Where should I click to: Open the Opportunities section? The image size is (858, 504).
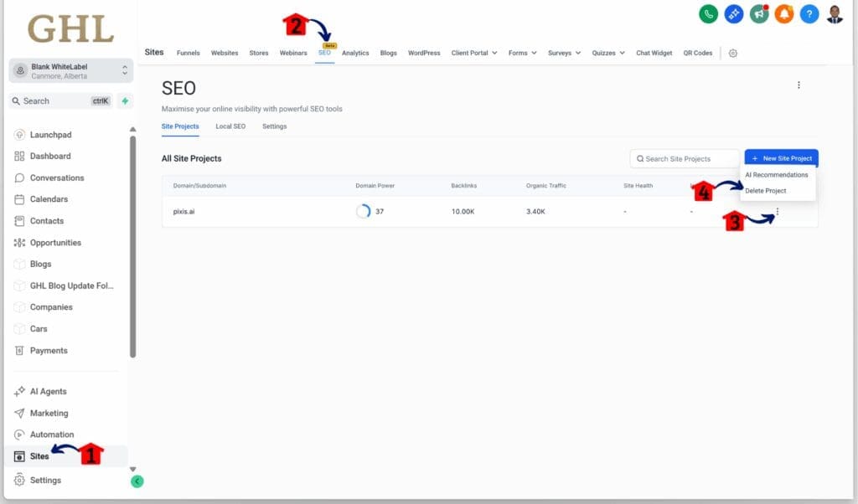coord(57,242)
